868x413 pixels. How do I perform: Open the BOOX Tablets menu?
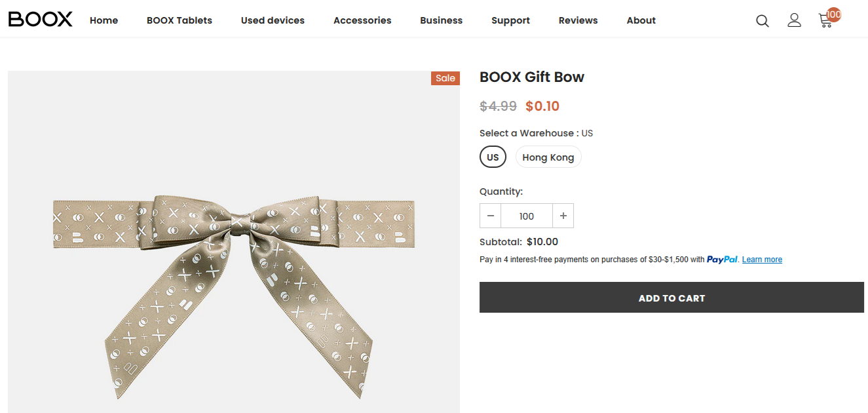(x=179, y=20)
